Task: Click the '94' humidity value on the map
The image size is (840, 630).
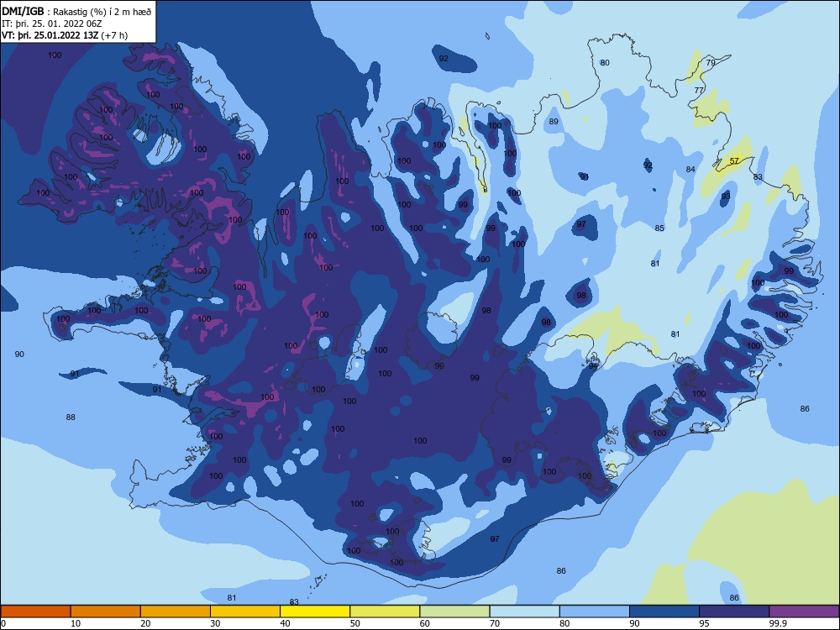Action: pyautogui.click(x=593, y=366)
